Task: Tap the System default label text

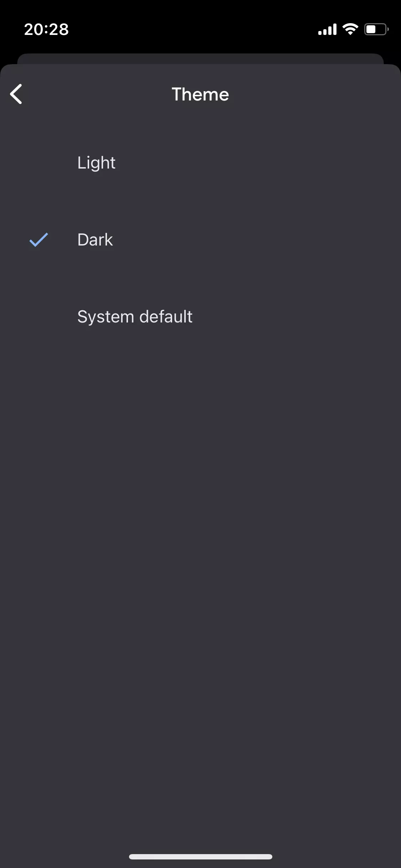Action: [x=135, y=317]
